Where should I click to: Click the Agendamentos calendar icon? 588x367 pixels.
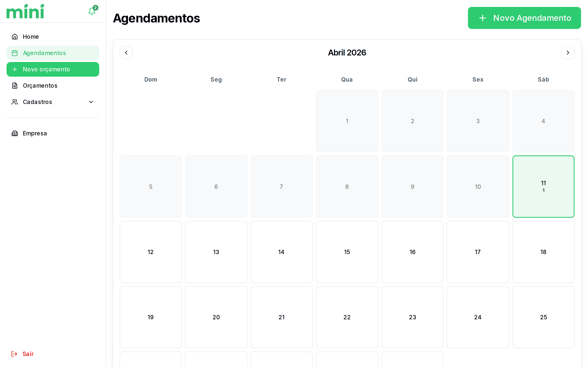pos(15,53)
